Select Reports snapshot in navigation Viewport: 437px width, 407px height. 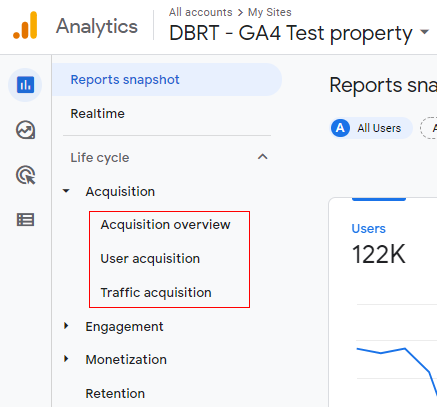click(x=167, y=80)
